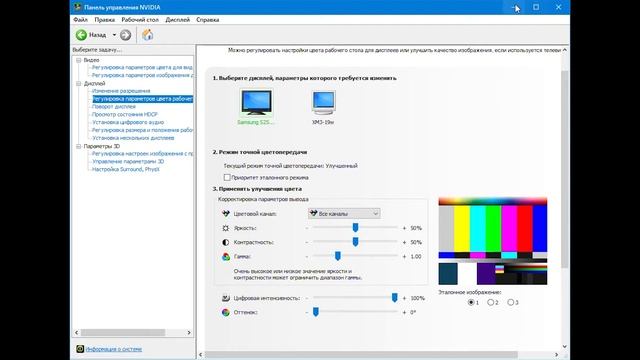The height and width of the screenshot is (360, 640).
Task: Select reference image radio 3
Action: pos(511,302)
